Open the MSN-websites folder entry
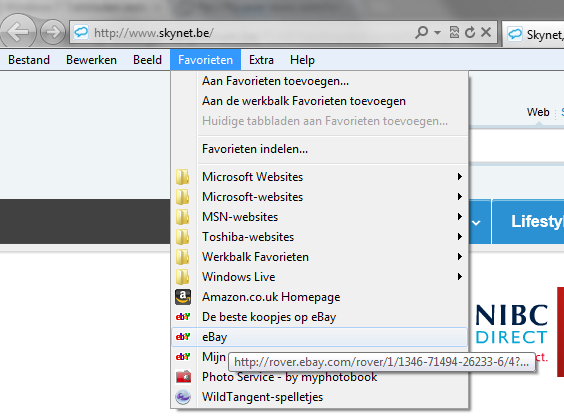The width and height of the screenshot is (564, 419). 319,217
